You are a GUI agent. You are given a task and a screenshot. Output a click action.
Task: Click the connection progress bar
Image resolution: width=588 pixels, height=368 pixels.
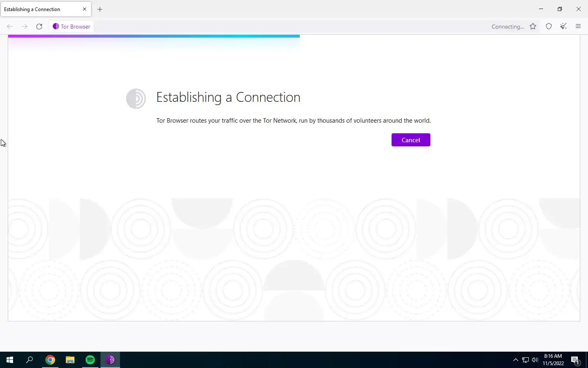[154, 36]
